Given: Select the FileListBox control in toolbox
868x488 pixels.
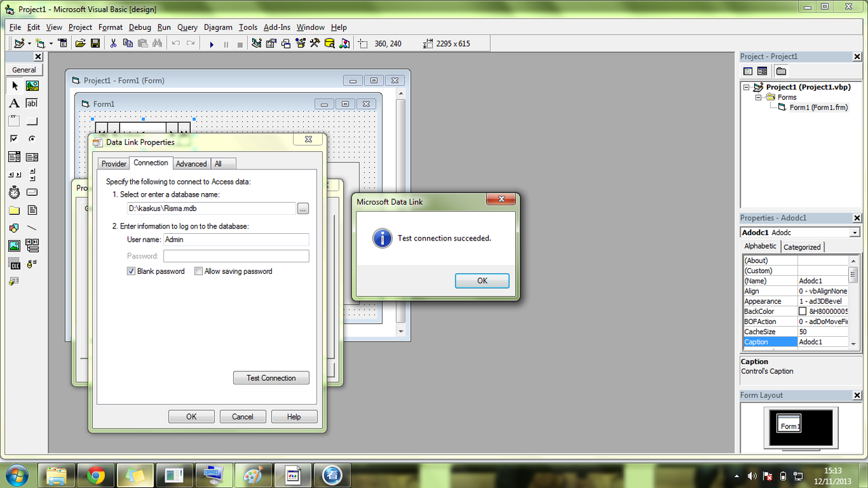Looking at the screenshot, I should point(32,210).
